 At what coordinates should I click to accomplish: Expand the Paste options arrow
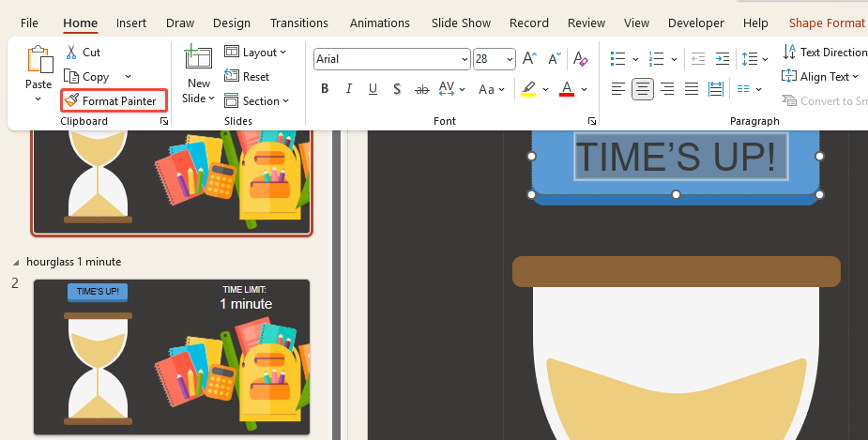[x=38, y=99]
